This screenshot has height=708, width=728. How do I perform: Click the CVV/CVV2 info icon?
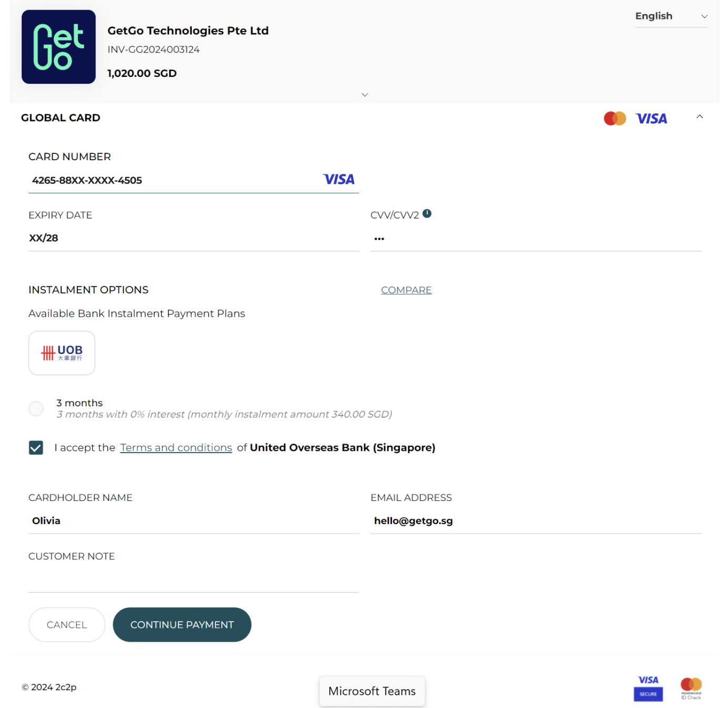[x=427, y=213]
